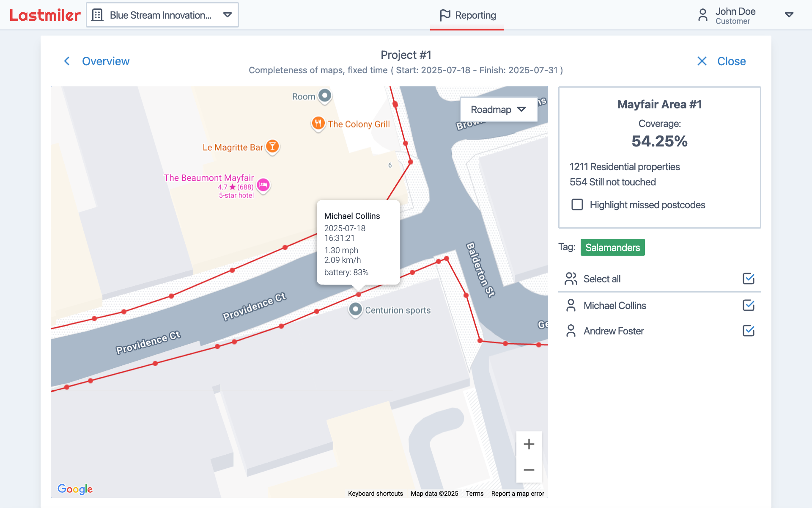Image resolution: width=812 pixels, height=508 pixels.
Task: Open the Blue Stream Innovation company dropdown
Action: [x=162, y=15]
